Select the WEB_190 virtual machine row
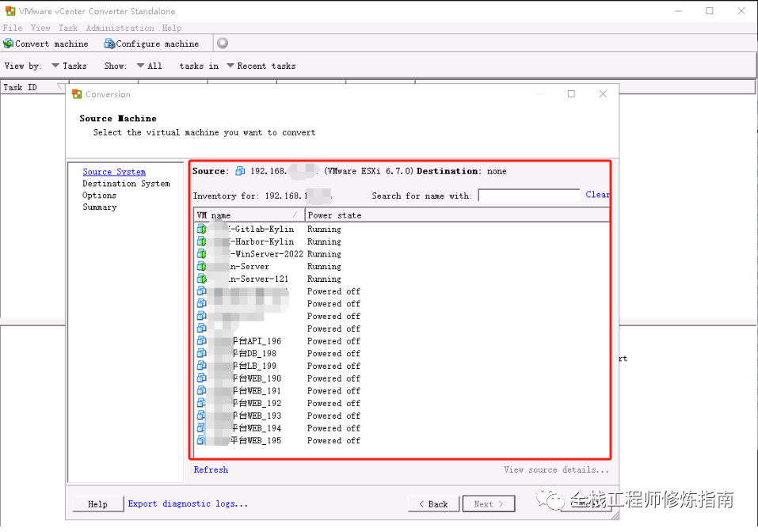This screenshot has height=532, width=758. [402, 378]
